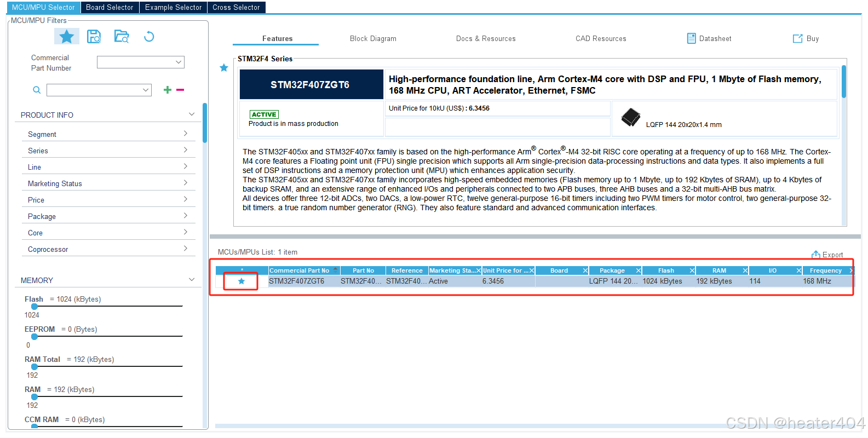Switch to the MCU/MPU Selector tab
The height and width of the screenshot is (438, 868).
pos(43,7)
